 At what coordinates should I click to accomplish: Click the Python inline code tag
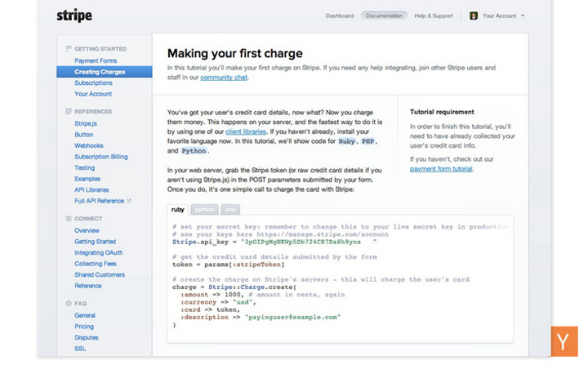[194, 151]
